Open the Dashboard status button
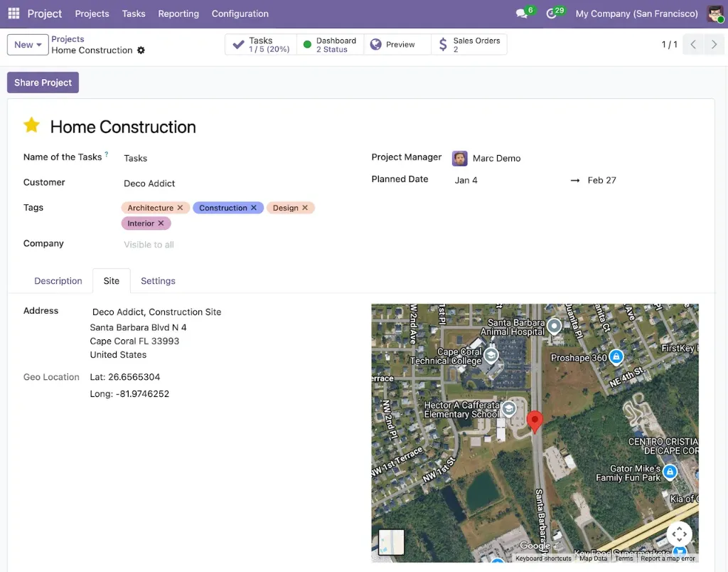This screenshot has width=728, height=572. 330,45
